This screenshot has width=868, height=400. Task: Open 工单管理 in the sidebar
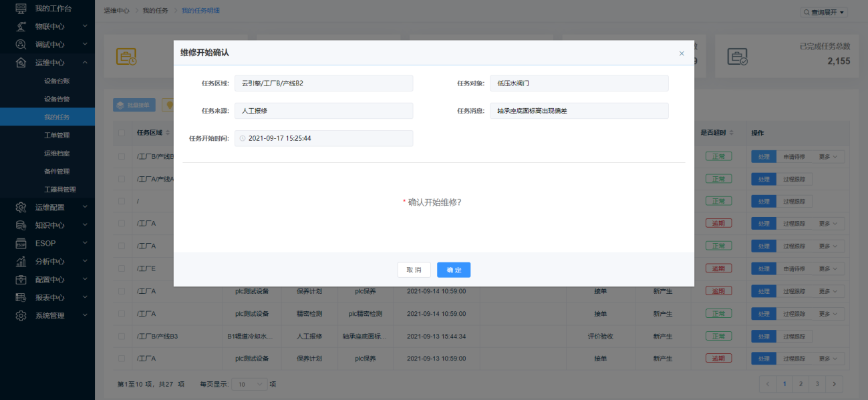(x=57, y=135)
